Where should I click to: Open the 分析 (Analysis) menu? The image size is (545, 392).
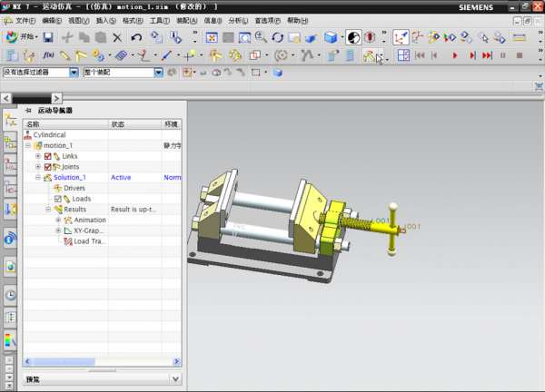238,21
